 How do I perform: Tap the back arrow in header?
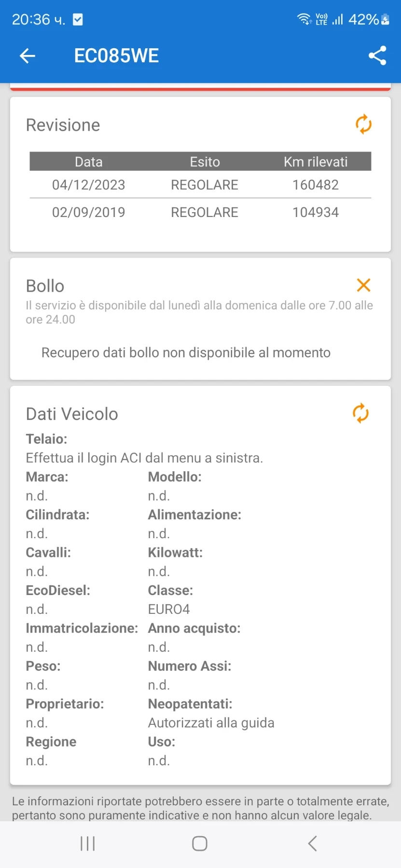point(28,56)
